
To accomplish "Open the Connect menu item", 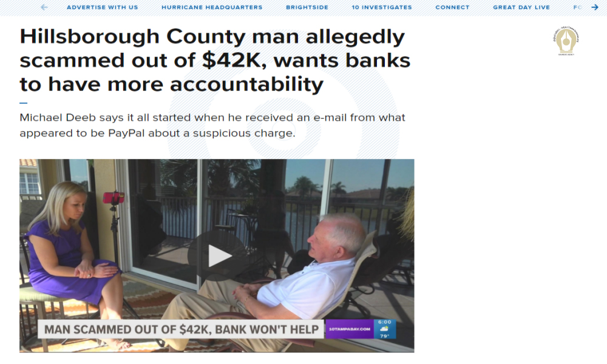I will coord(452,7).
